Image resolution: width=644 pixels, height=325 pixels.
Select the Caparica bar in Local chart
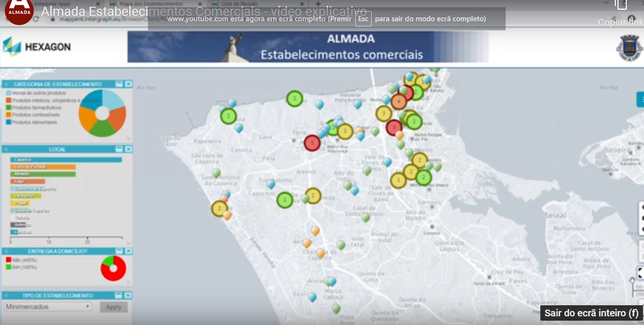pos(66,160)
